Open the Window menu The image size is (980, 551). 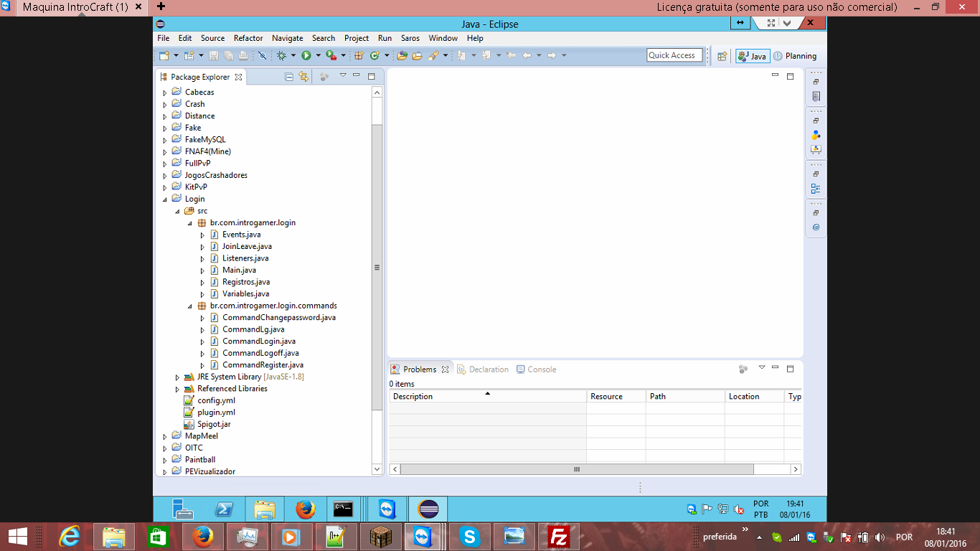point(443,38)
